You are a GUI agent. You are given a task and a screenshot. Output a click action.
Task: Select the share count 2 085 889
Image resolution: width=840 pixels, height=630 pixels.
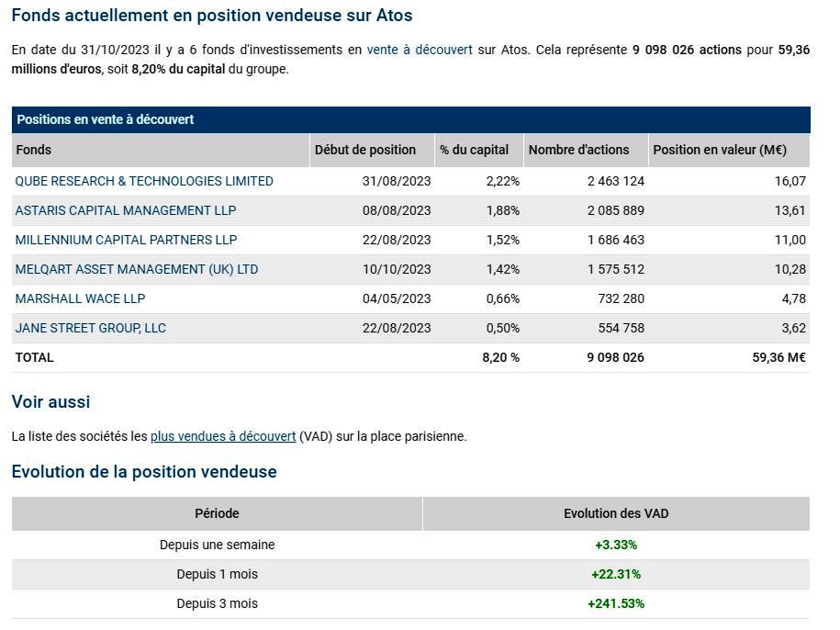(x=616, y=210)
